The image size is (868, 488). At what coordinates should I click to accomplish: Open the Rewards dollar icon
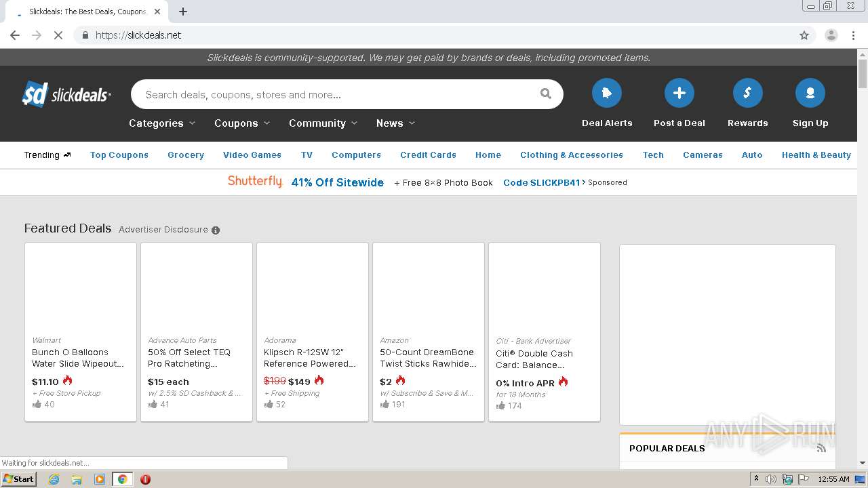[x=748, y=93]
